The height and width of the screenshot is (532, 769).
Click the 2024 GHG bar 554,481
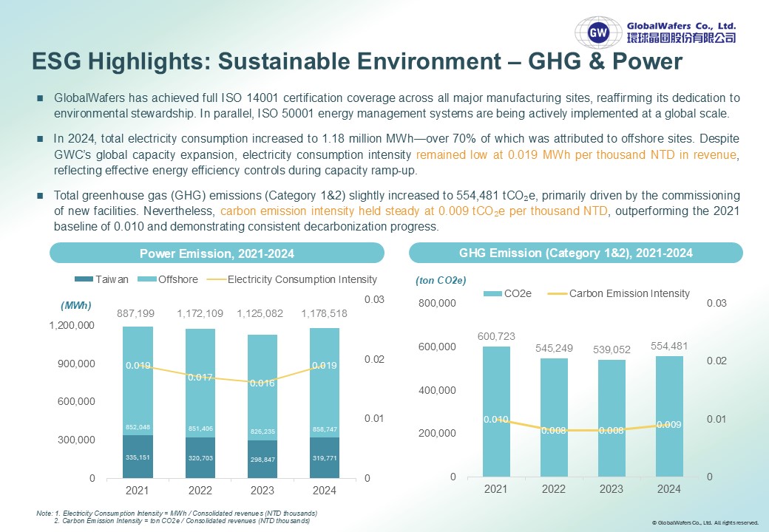coord(669,417)
